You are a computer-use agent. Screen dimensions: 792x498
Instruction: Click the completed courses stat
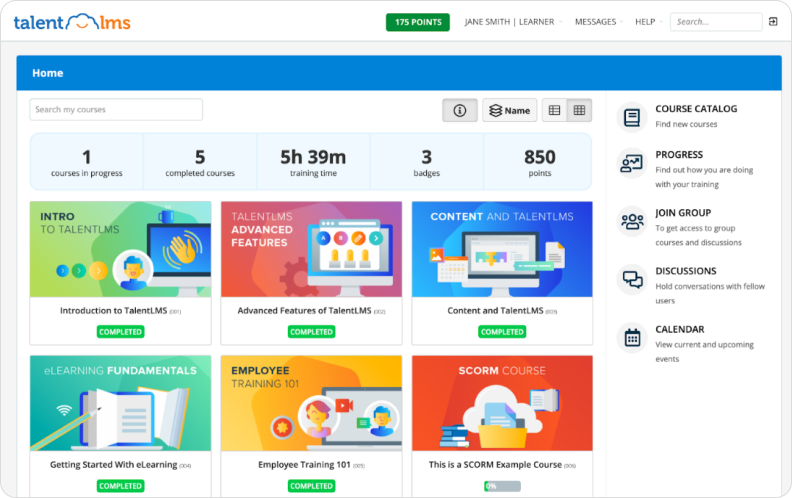click(200, 162)
